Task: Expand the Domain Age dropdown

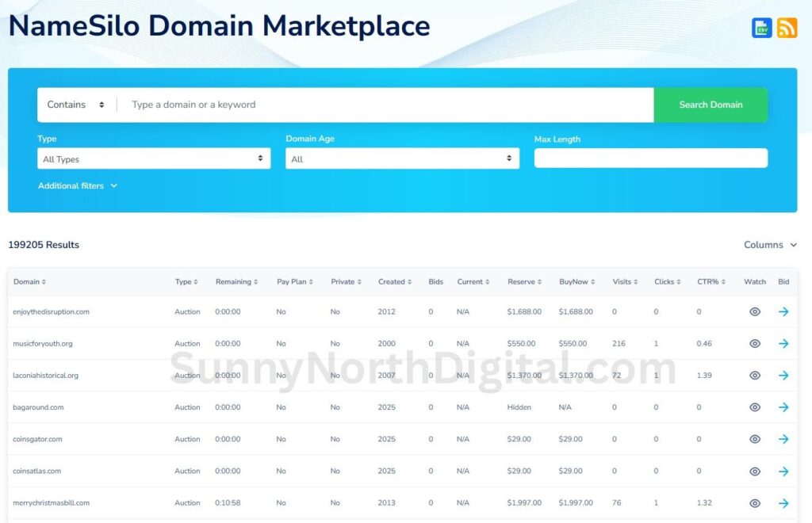Action: [x=402, y=159]
